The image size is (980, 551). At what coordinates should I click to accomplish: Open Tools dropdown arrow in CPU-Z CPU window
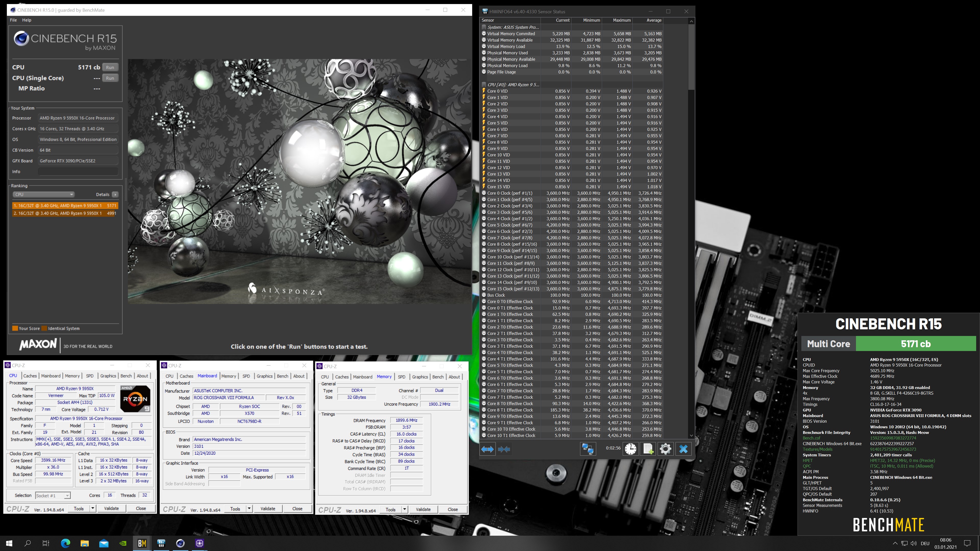[x=92, y=508]
